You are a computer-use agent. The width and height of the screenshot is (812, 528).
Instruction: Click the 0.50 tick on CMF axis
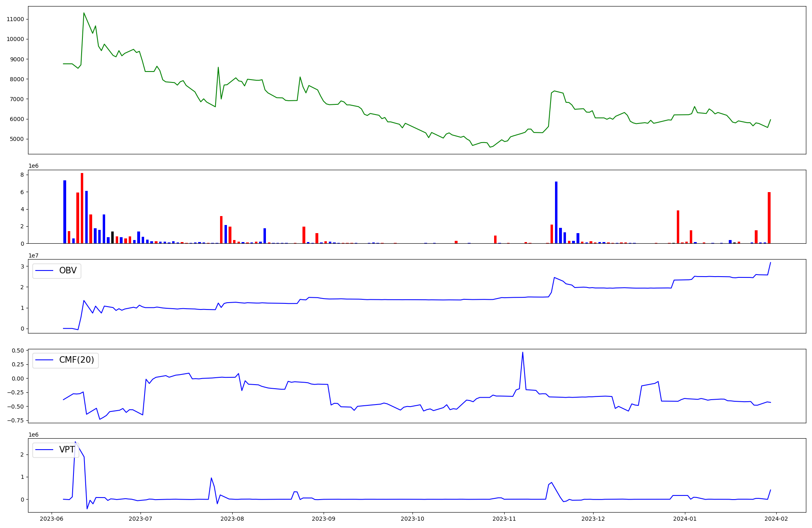coord(18,351)
